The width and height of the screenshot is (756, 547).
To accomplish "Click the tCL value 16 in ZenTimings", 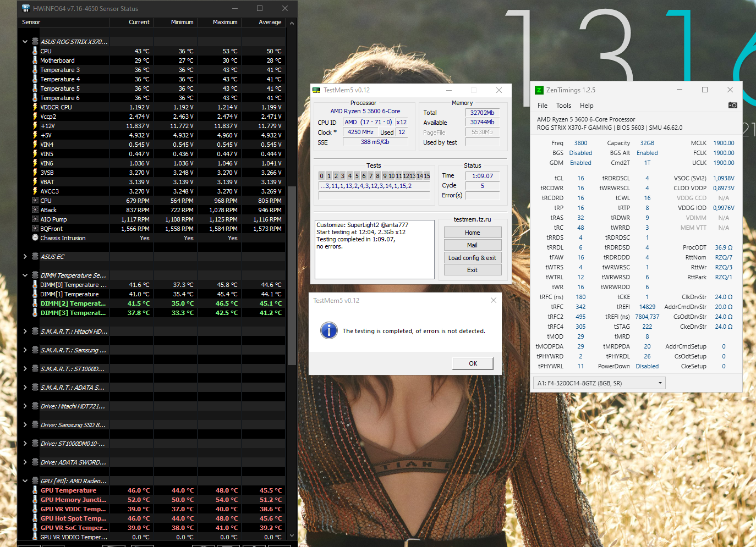I will pyautogui.click(x=580, y=178).
